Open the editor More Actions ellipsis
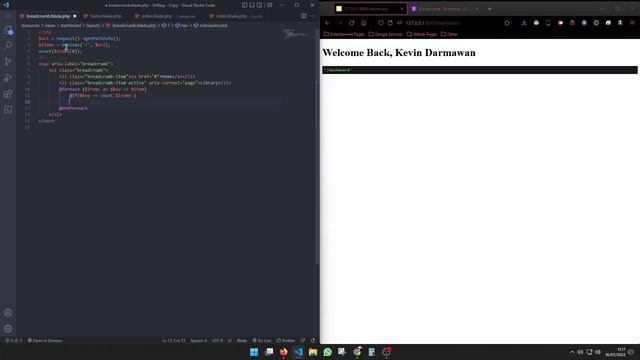Screen dimensions: 640x360 (x=312, y=16)
